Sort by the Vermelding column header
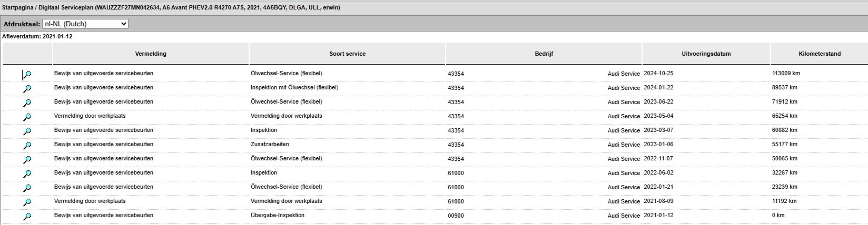This screenshot has width=868, height=225. (151, 54)
